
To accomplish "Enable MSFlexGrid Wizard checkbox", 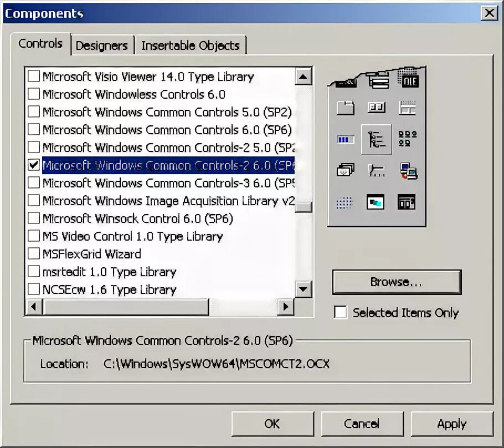I will click(x=34, y=253).
